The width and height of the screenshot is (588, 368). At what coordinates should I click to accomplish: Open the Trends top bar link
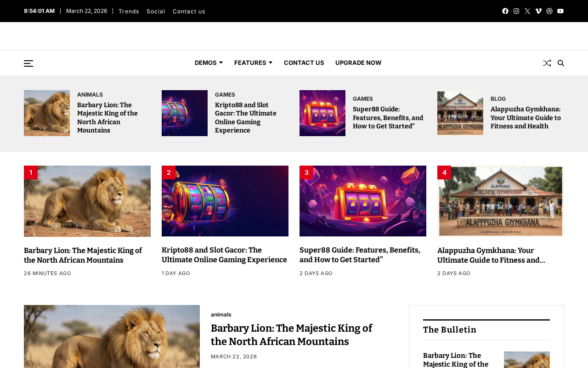pos(129,11)
